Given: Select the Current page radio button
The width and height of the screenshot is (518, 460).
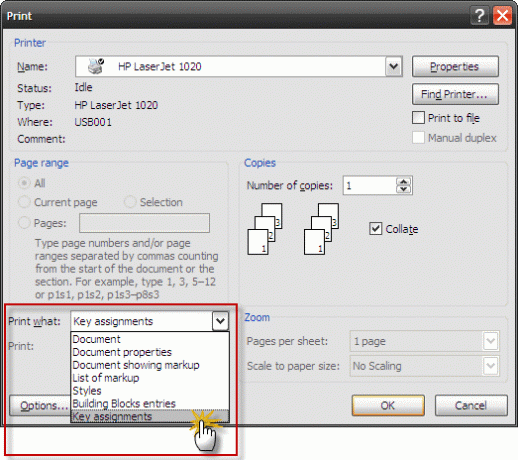Looking at the screenshot, I should pyautogui.click(x=24, y=202).
